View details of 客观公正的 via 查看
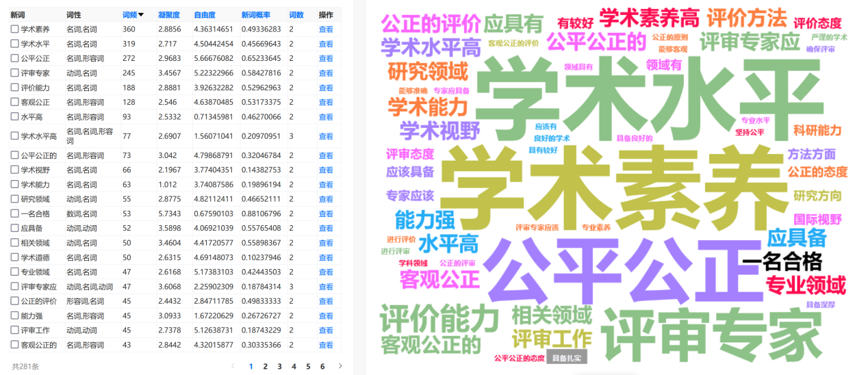Screen dimensions: 868x375 pos(326,344)
